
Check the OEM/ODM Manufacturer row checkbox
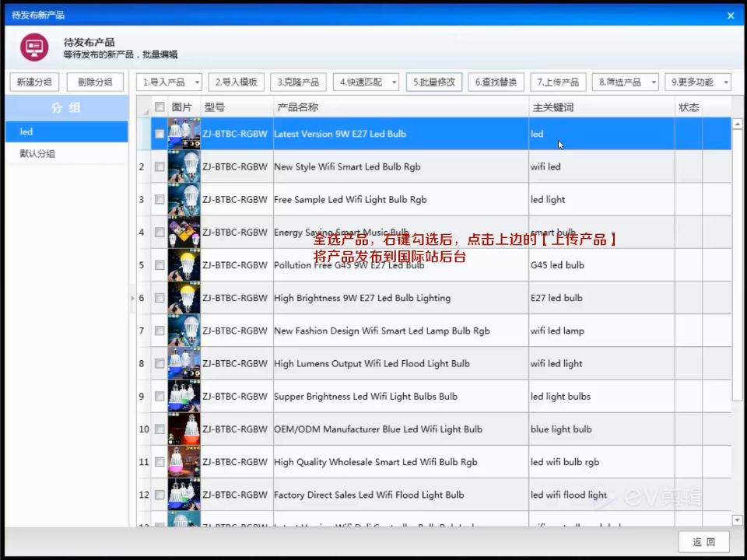click(x=160, y=429)
